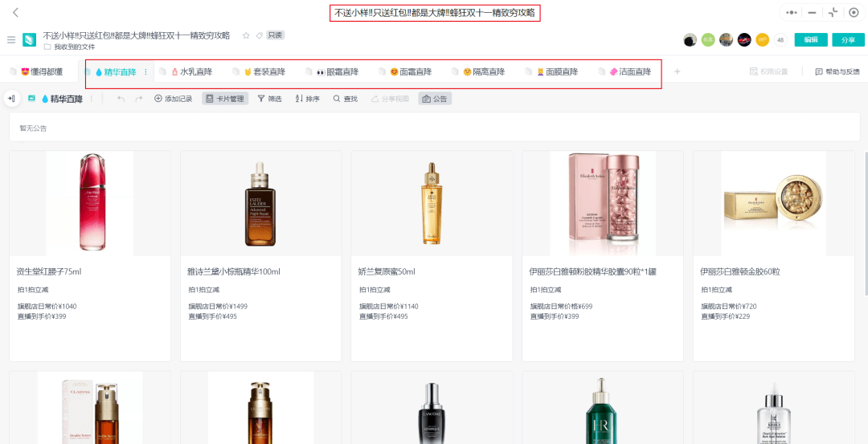Screen dimensions: 868x444
Task: Go back with the left arrow icon
Action: [15, 12]
